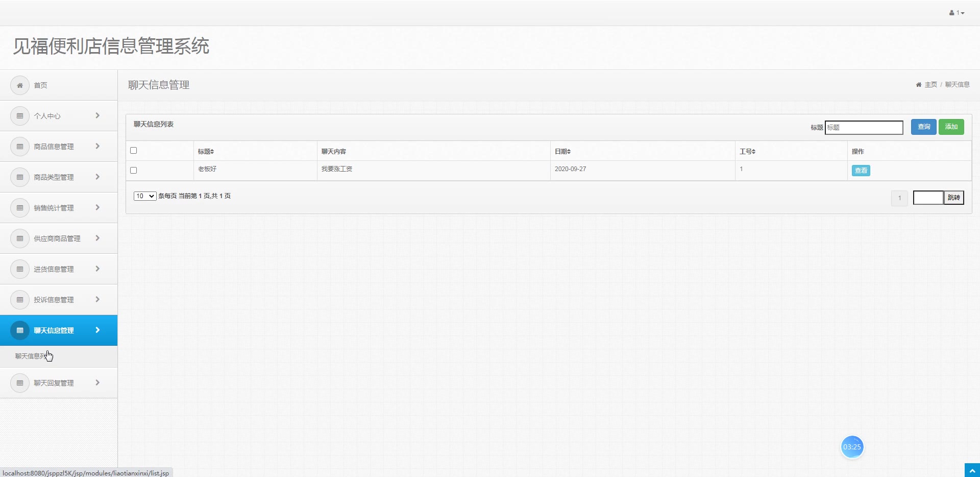
Task: Click the grid icon beside 进货信息管理
Action: click(x=20, y=269)
